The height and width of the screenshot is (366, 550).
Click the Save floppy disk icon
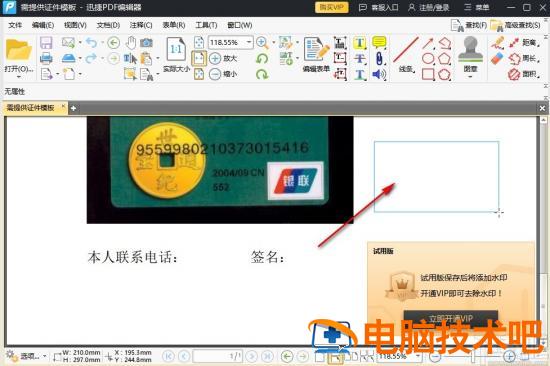tap(46, 43)
